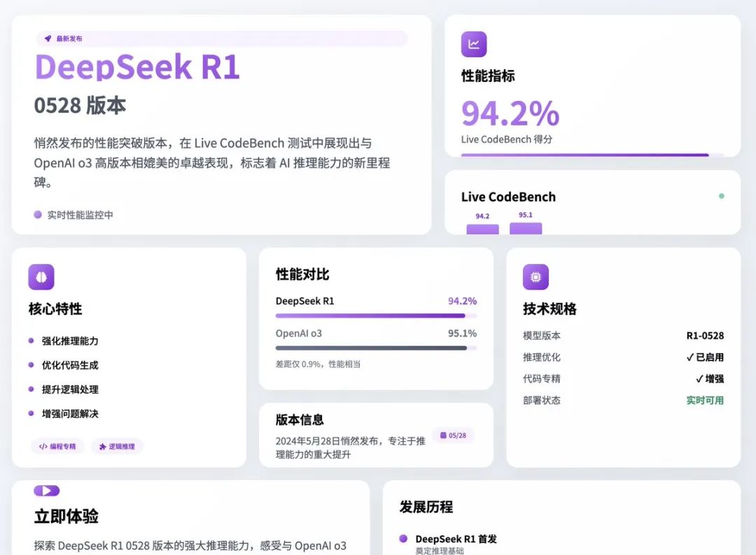Select the 优化代码生成 list item

coord(70,365)
